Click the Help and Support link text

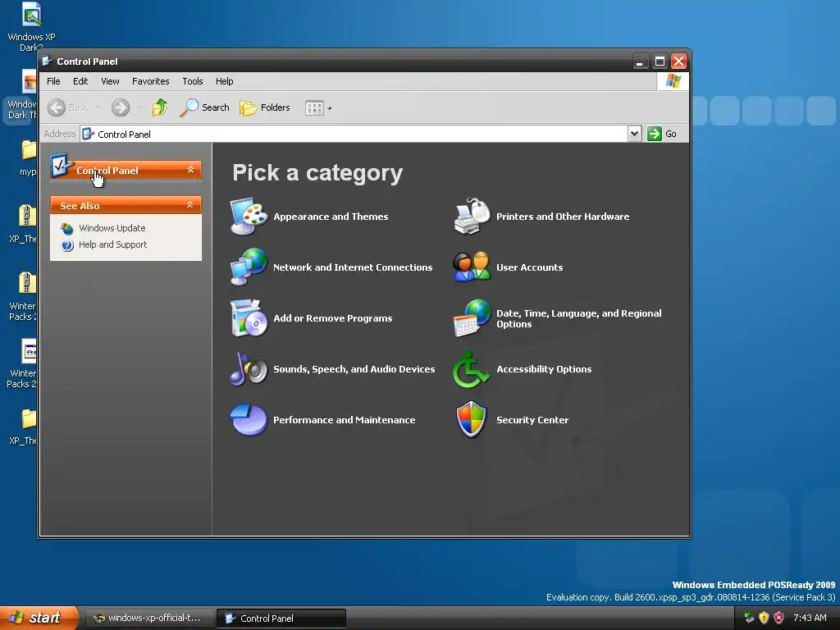112,244
